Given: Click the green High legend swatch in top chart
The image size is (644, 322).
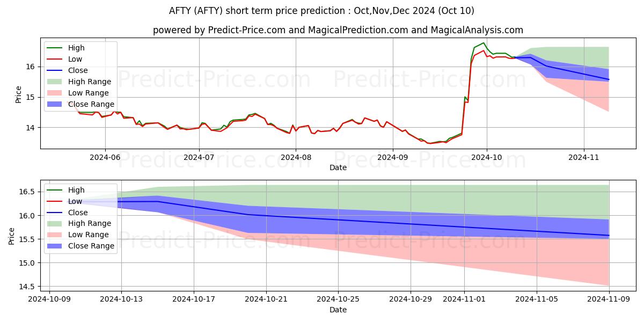Looking at the screenshot, I should pyautogui.click(x=56, y=48).
